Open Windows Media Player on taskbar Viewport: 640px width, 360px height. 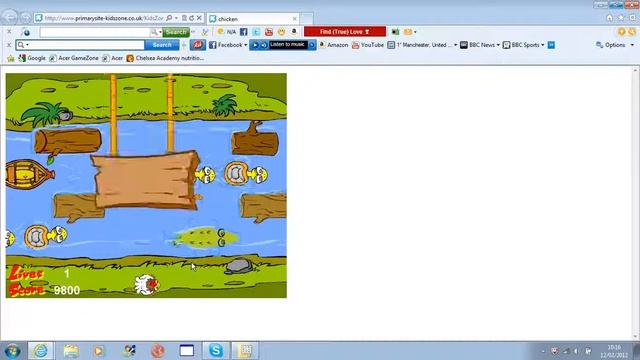pyautogui.click(x=99, y=351)
